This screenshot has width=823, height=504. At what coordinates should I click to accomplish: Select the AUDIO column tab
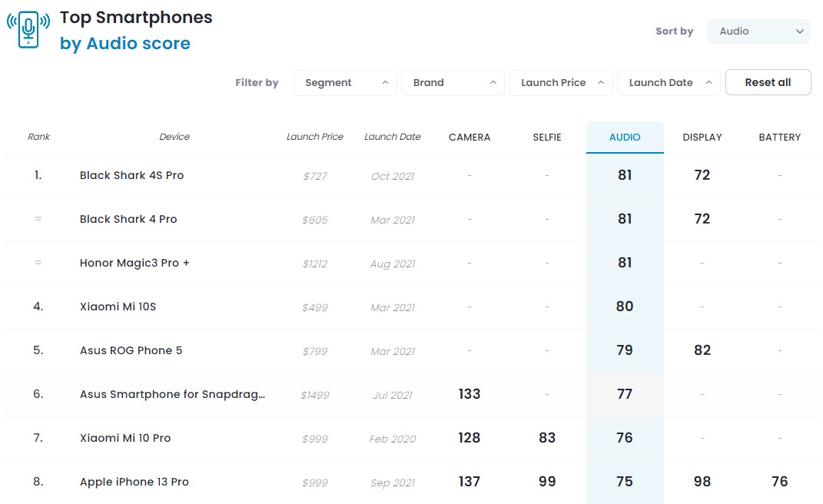625,137
